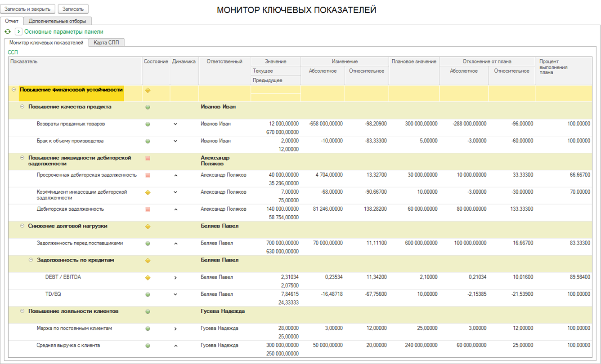Collapse the Задолженность по кредитам subgroup
This screenshot has width=601, height=364.
(x=31, y=260)
